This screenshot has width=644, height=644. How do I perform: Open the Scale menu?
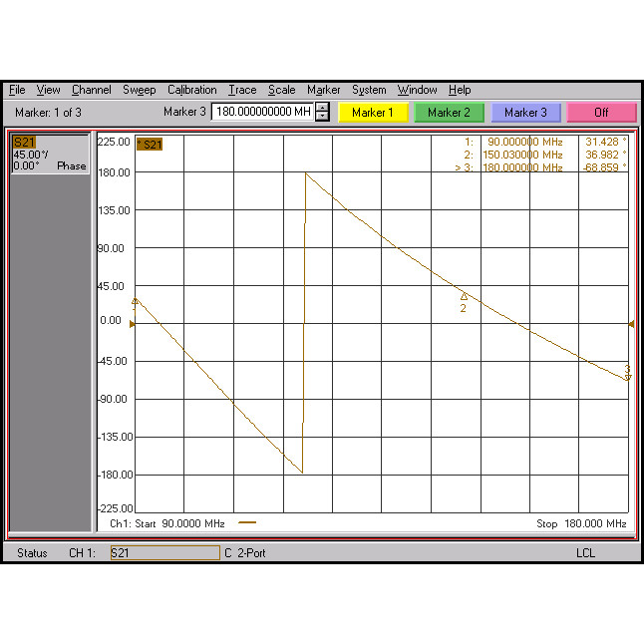282,90
